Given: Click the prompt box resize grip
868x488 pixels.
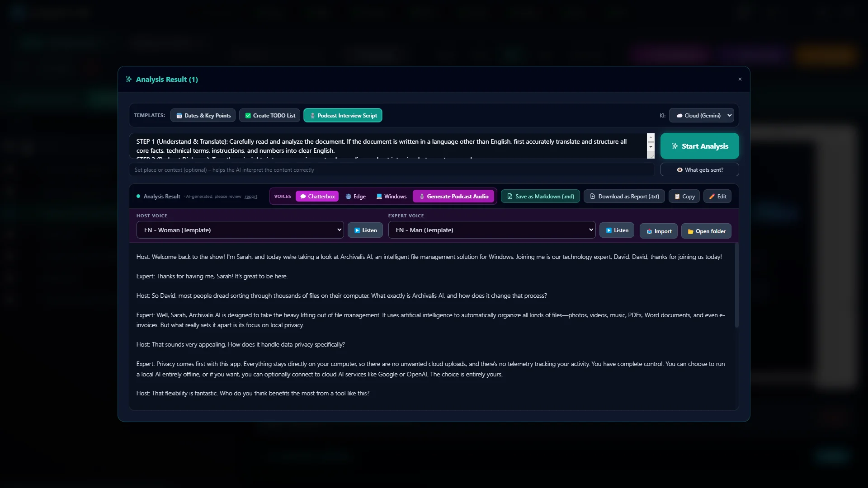Looking at the screenshot, I should point(651,155).
